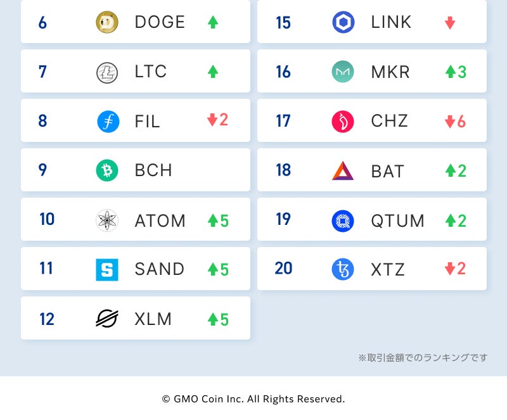Image resolution: width=507 pixels, height=420 pixels.
Task: Click the GMO Coin copyright text
Action: 253,399
